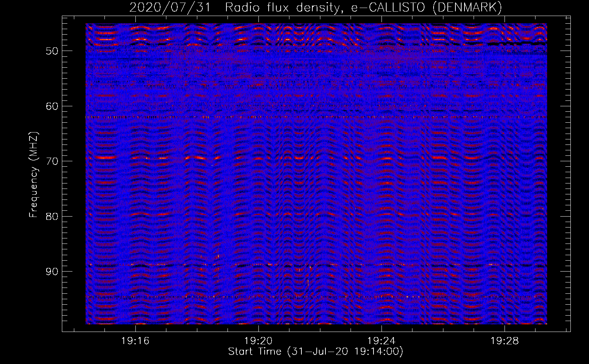589x364 pixels.
Task: Click the 80 frequency tick label
Action: (x=52, y=217)
